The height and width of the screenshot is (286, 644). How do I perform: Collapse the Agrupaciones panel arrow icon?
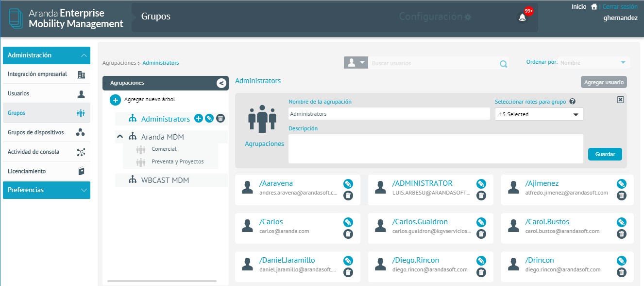[x=221, y=83]
